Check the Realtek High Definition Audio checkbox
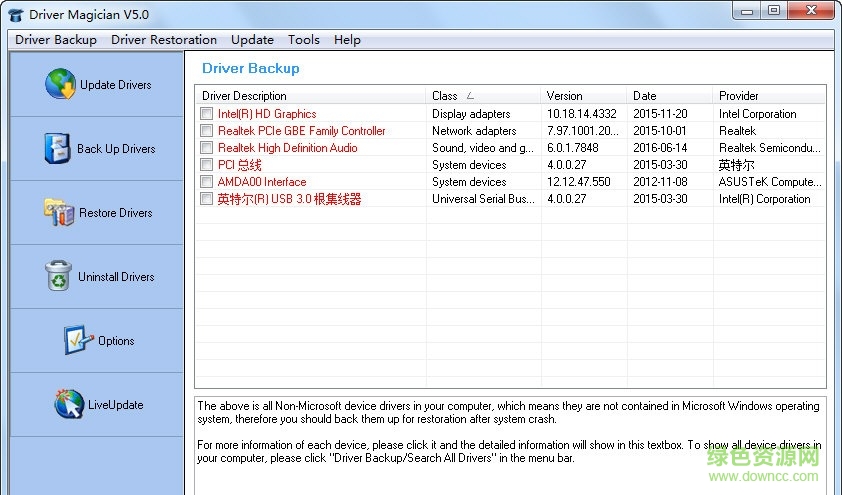The height and width of the screenshot is (495, 842). pyautogui.click(x=206, y=148)
